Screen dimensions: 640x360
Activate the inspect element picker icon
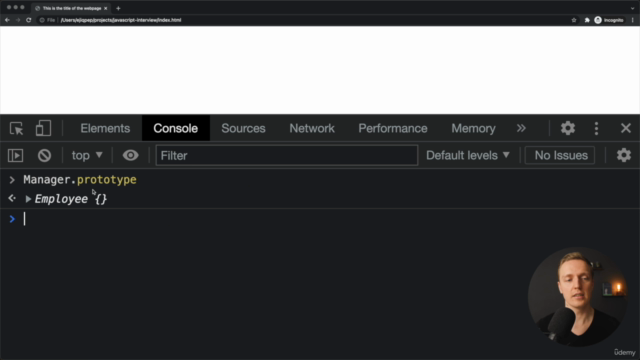[x=16, y=129]
